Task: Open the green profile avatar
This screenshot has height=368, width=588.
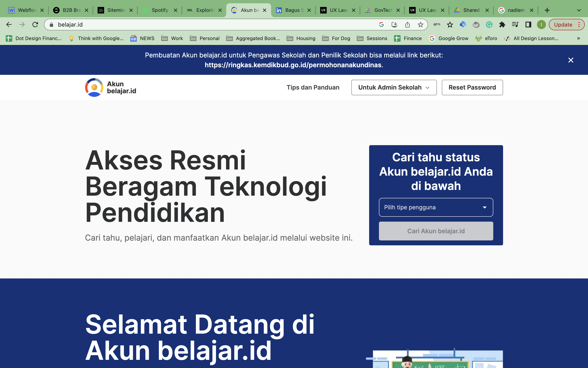Action: click(x=541, y=25)
